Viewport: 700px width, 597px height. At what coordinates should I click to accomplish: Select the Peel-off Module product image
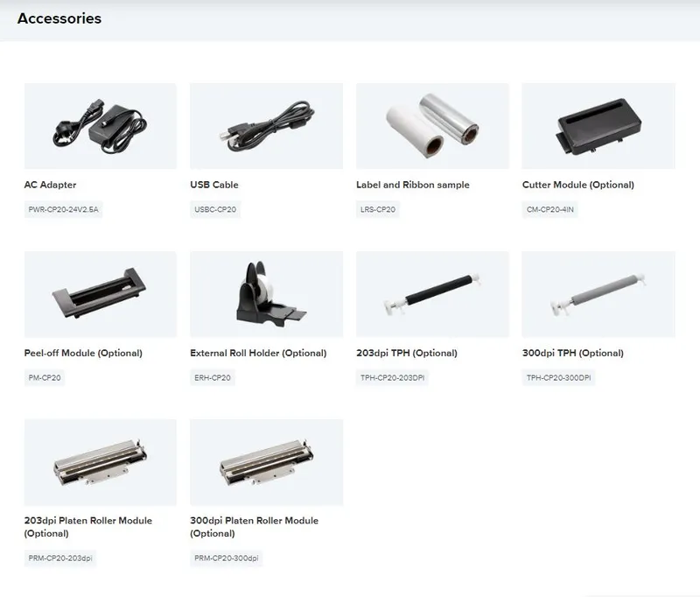[101, 294]
